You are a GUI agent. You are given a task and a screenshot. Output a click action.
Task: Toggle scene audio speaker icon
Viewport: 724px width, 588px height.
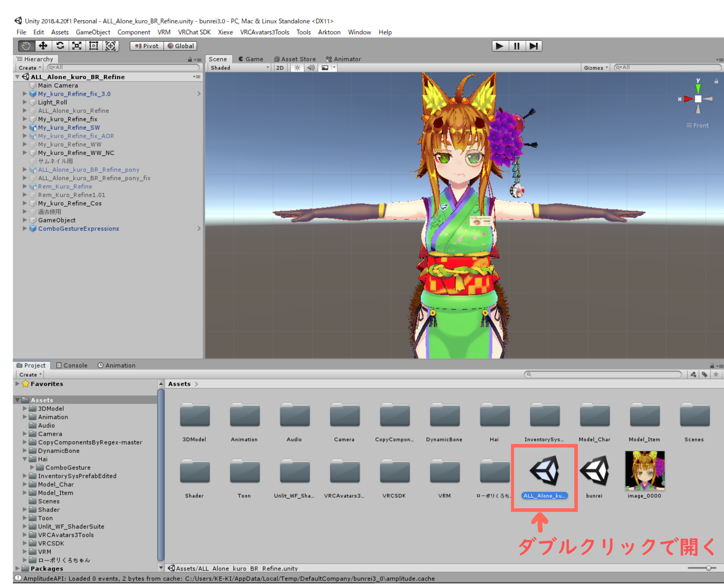point(310,68)
